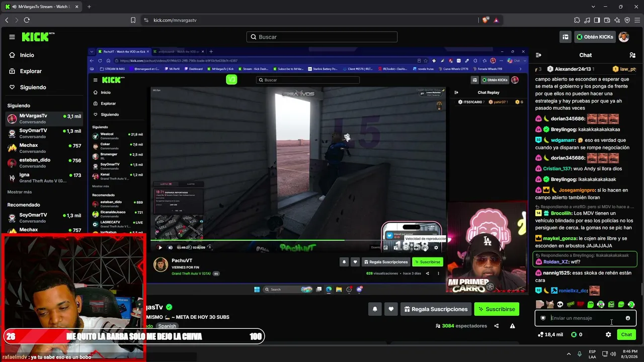Viewport: 644px width, 362px height.
Task: Open esteban_dido channel in the following list
Action: [x=44, y=163]
